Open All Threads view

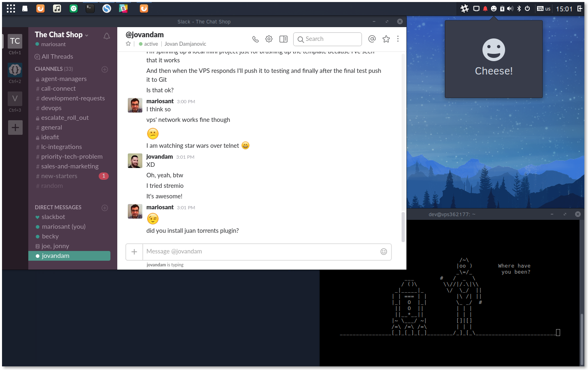coord(54,57)
